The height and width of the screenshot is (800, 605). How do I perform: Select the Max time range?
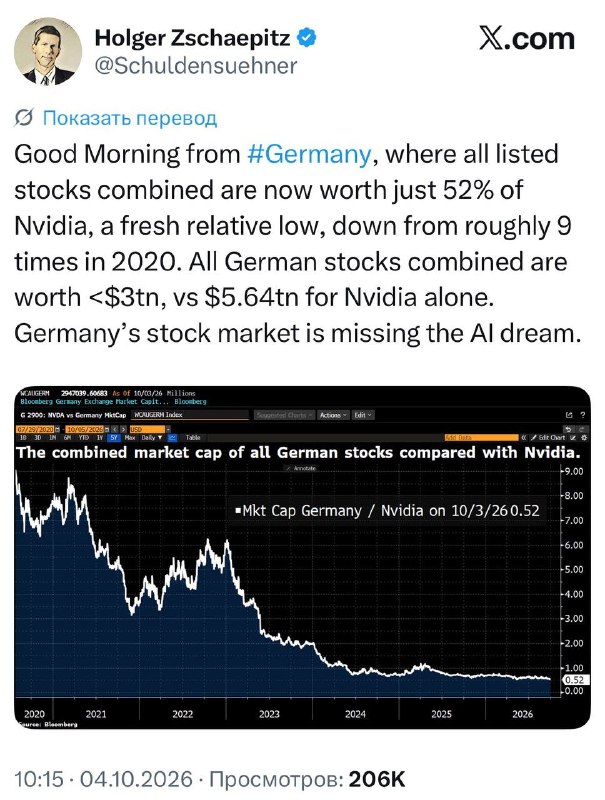click(130, 438)
